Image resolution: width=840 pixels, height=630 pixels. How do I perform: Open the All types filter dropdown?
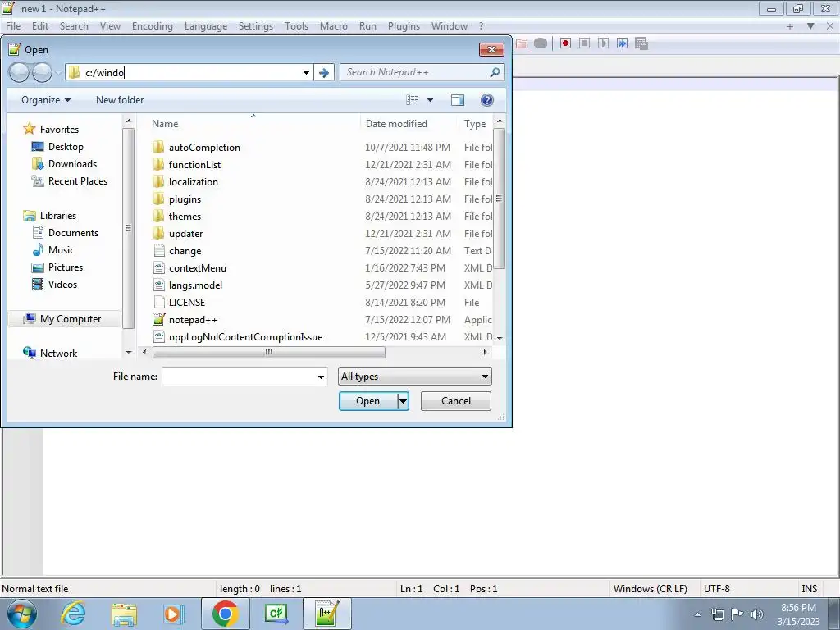[x=414, y=377]
